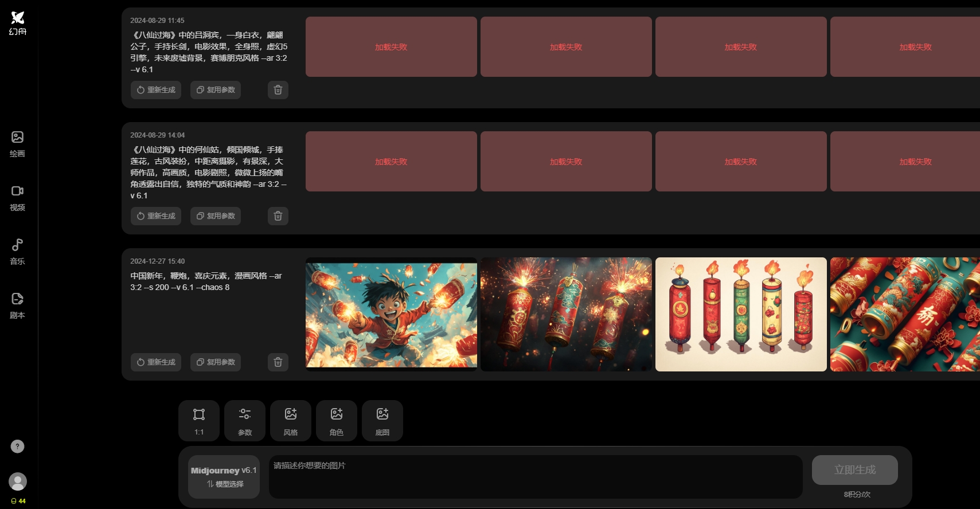Viewport: 980px width, 509px height.
Task: Click the 幻舟 logo at top left
Action: point(18,23)
